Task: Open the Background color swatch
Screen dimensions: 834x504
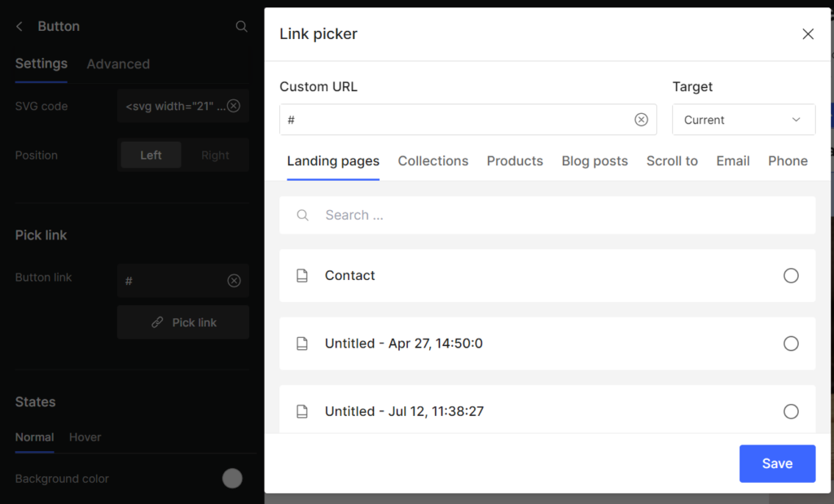Action: 232,479
